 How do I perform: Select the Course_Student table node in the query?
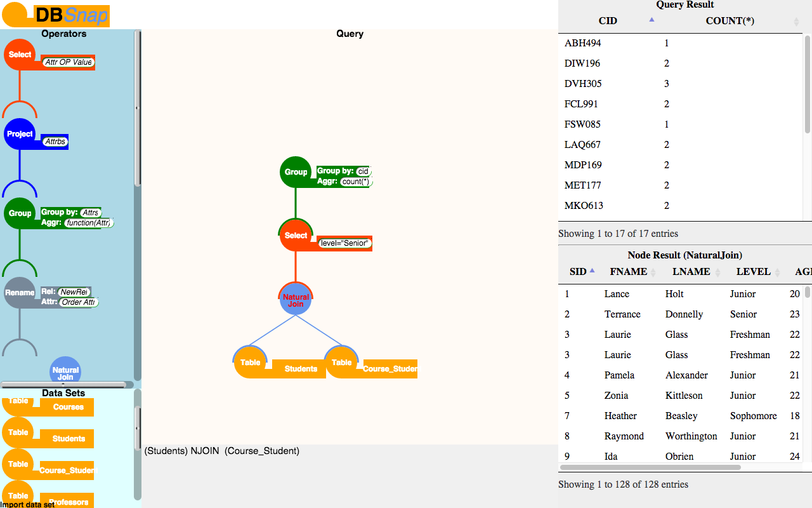pos(342,363)
